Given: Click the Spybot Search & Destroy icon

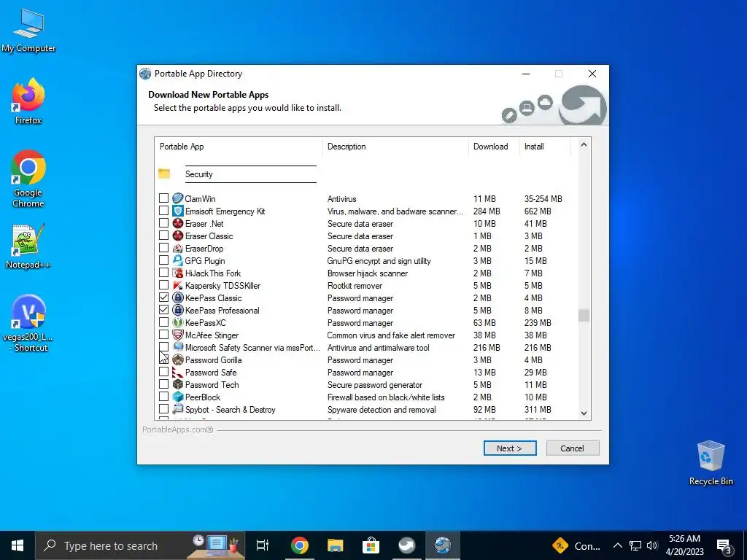Looking at the screenshot, I should click(178, 408).
